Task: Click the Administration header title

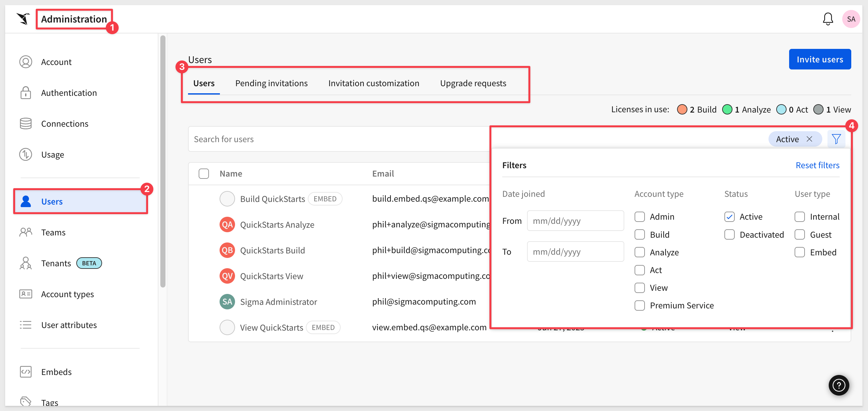Action: tap(74, 19)
